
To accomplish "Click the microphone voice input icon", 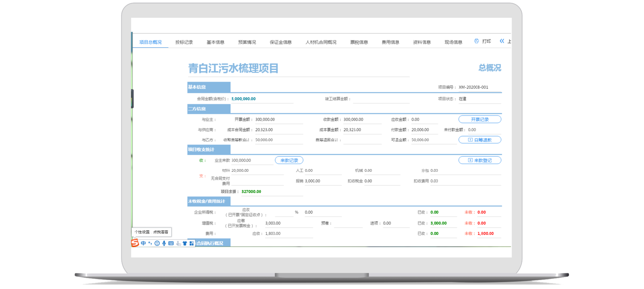I will tap(164, 243).
